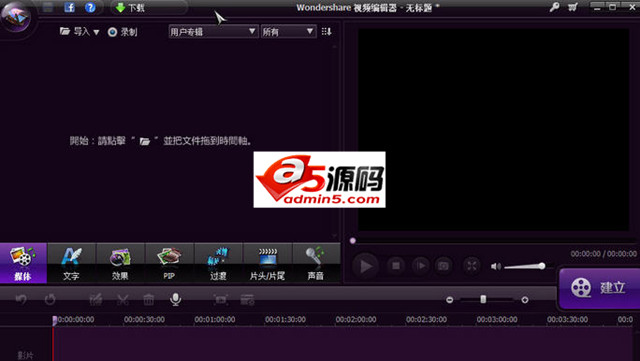The image size is (640, 361).
Task: Click the media library vertical scrollbar
Action: [335, 141]
